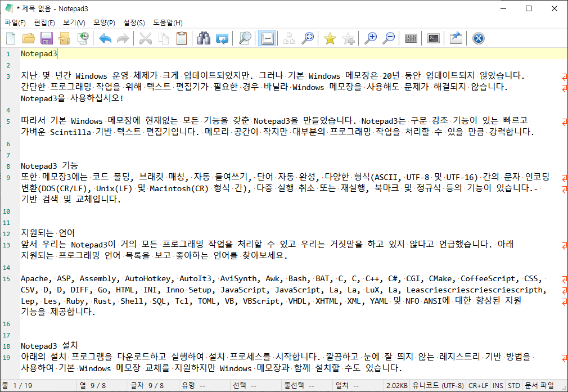Click the gray hierarchy tree icon
Viewport: 568px width, 392px height.
[x=289, y=38]
